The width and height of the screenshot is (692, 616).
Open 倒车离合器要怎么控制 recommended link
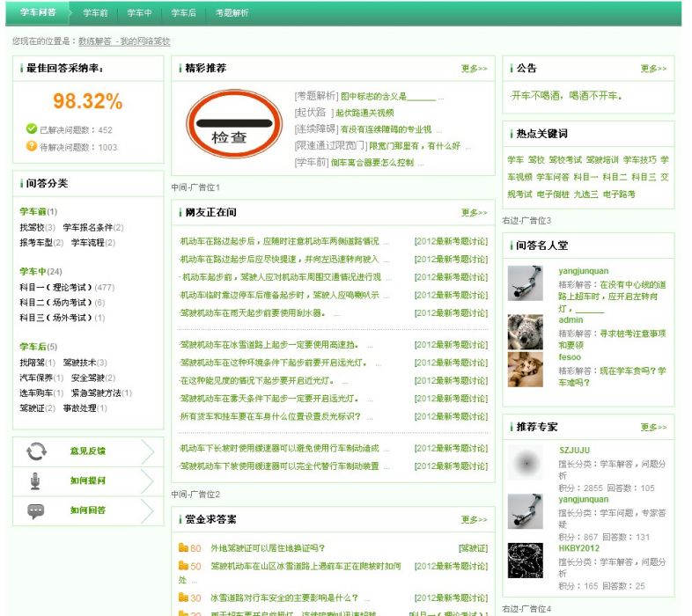click(372, 163)
